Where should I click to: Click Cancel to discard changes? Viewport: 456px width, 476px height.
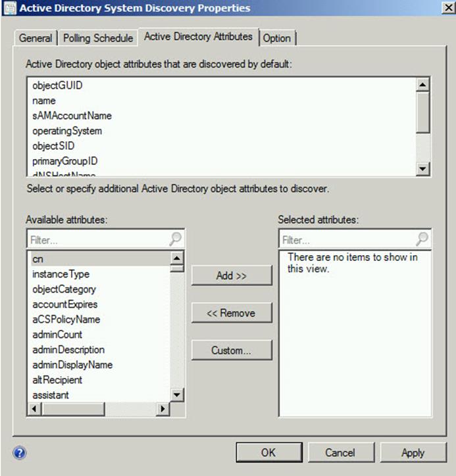341,452
